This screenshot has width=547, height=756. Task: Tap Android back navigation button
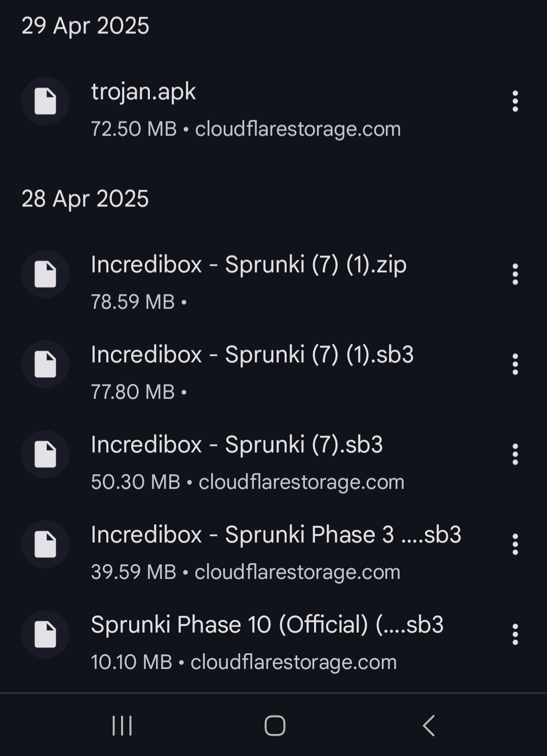[x=428, y=726]
